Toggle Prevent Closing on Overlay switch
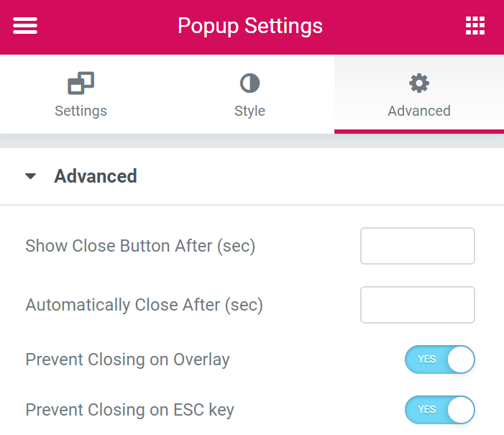 pyautogui.click(x=440, y=360)
